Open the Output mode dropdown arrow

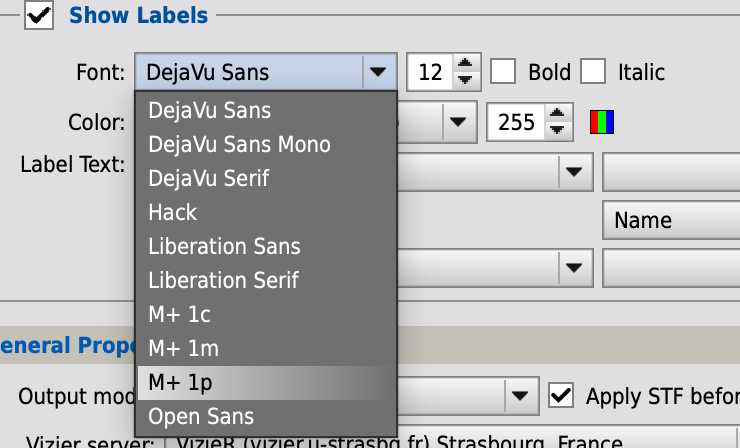520,396
